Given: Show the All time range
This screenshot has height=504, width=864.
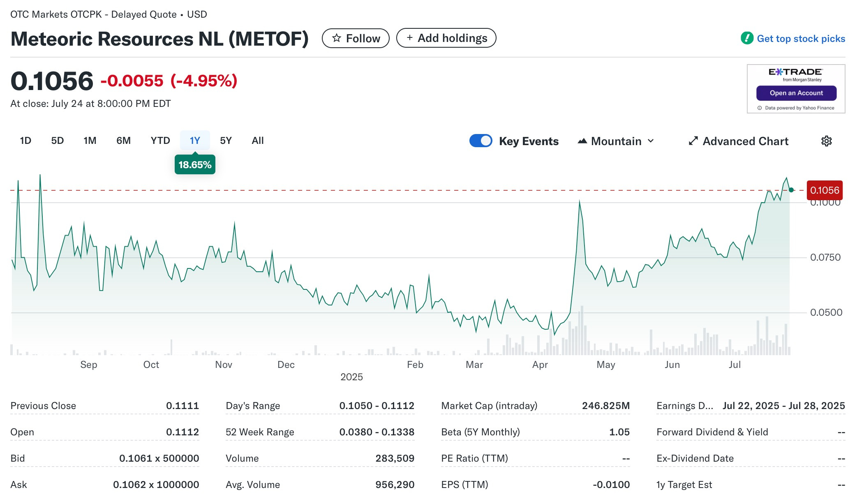Looking at the screenshot, I should tap(258, 141).
